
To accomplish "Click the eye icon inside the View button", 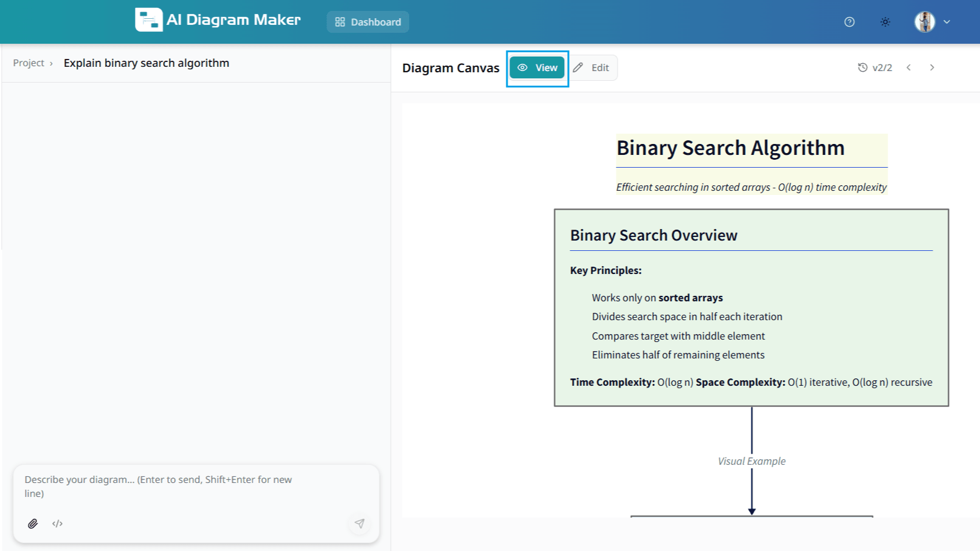I will click(523, 67).
